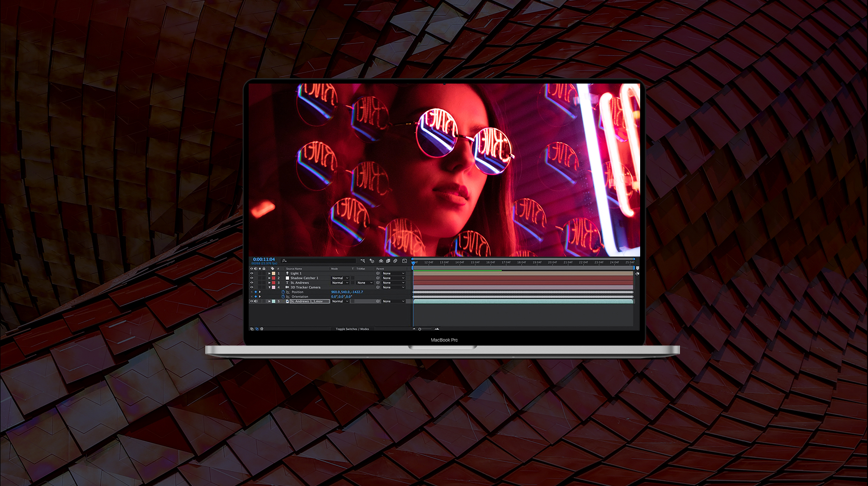Show the In/Out/Duration panes icon
The height and width of the screenshot is (486, 868).
coord(262,329)
